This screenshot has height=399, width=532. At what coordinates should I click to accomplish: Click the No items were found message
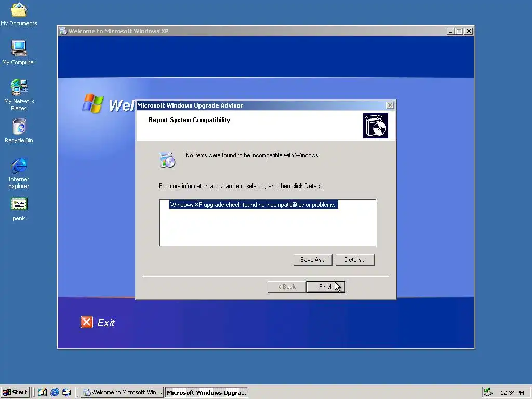point(252,155)
